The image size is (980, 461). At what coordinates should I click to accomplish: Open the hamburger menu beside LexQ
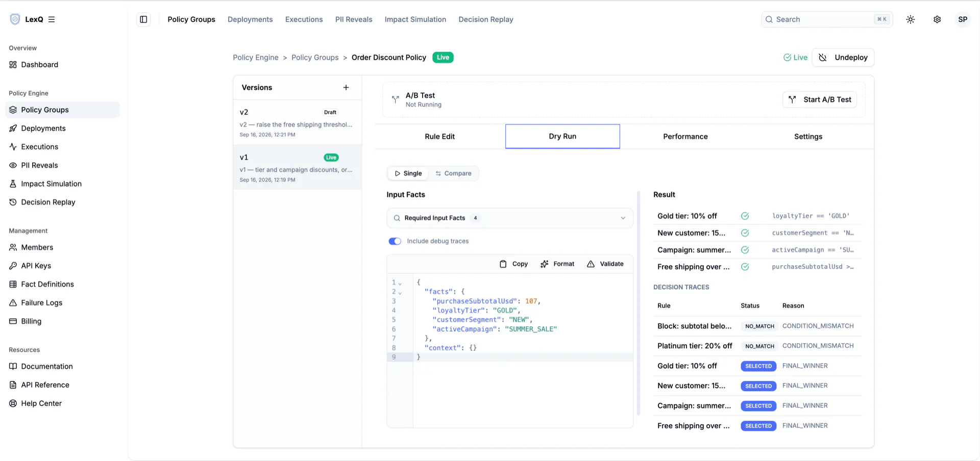pyautogui.click(x=52, y=19)
